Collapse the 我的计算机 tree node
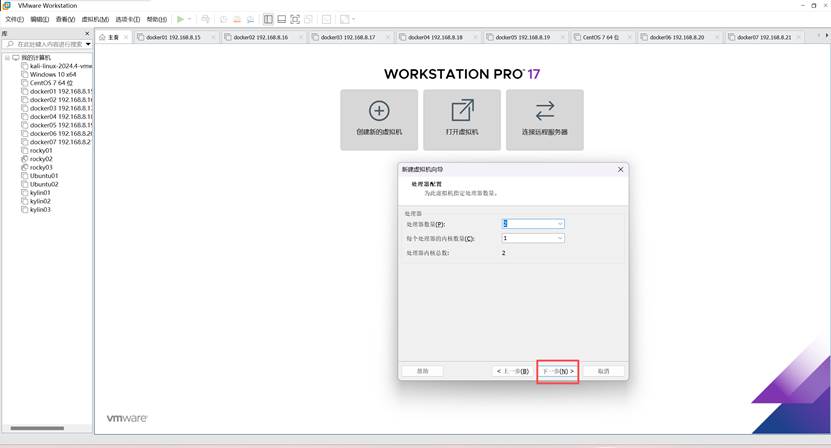This screenshot has height=448, width=831. 7,57
